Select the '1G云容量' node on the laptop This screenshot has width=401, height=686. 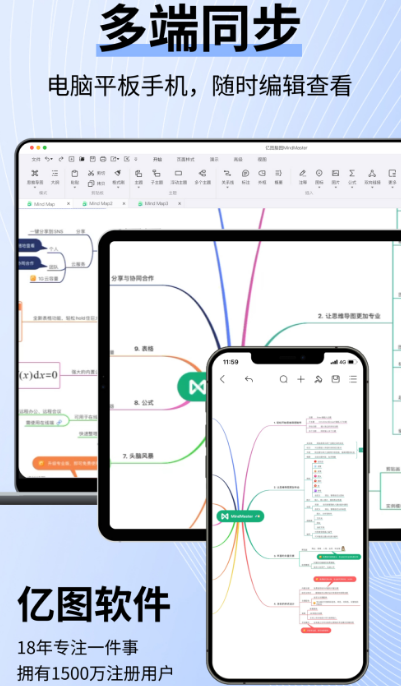click(44, 278)
